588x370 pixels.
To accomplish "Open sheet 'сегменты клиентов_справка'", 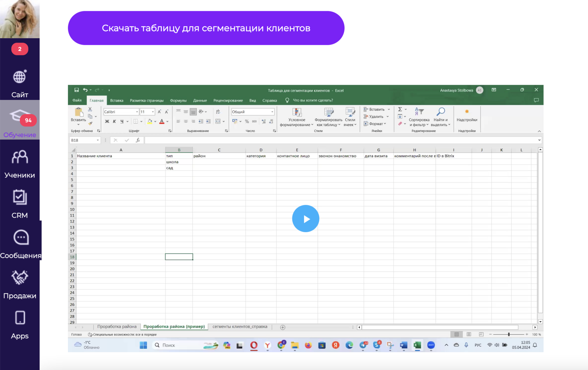I will point(240,327).
